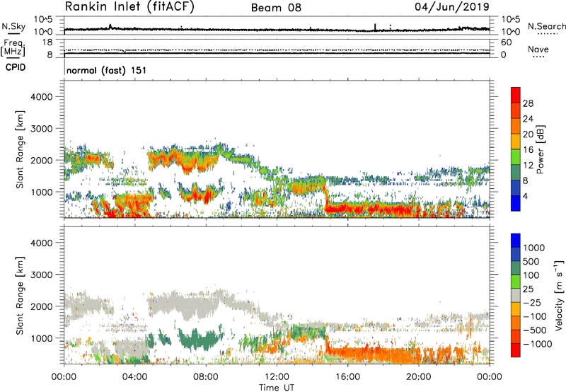
Task: Click the '12:00' time axis label
Action: 277,377
